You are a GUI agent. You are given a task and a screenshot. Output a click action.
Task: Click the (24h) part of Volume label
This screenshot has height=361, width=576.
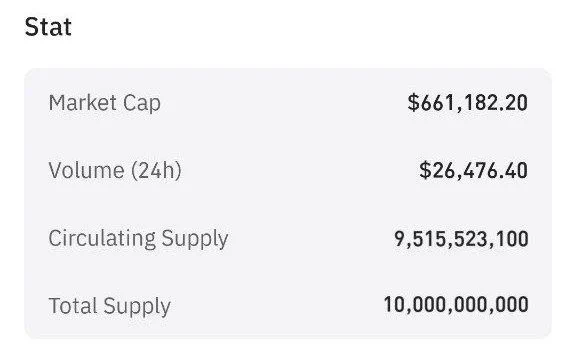coord(156,170)
